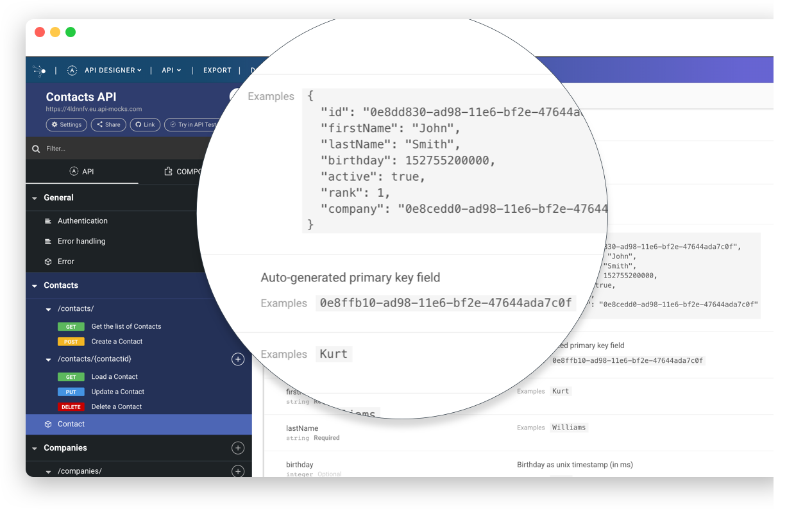Click the magnifier icon in the Filter bar
The width and height of the screenshot is (812, 509).
(36, 148)
